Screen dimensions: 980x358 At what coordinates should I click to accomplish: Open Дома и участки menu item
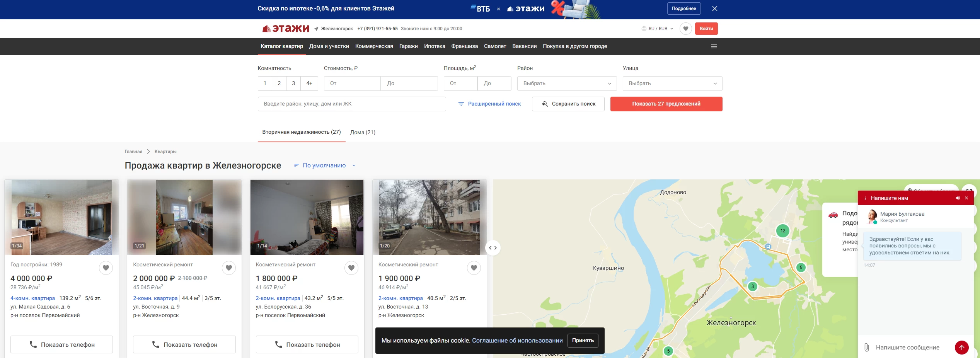pos(329,46)
